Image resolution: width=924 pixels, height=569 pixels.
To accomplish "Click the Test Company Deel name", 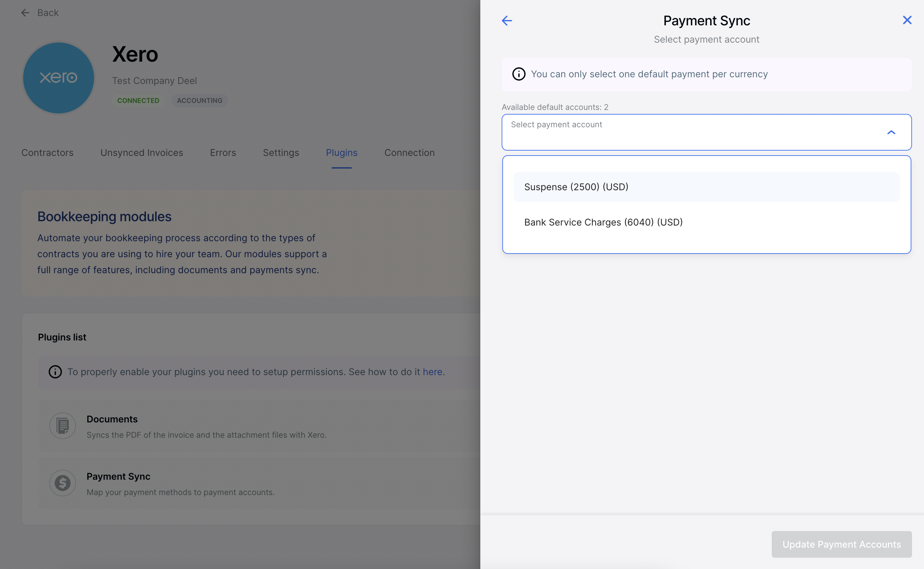I will tap(154, 81).
